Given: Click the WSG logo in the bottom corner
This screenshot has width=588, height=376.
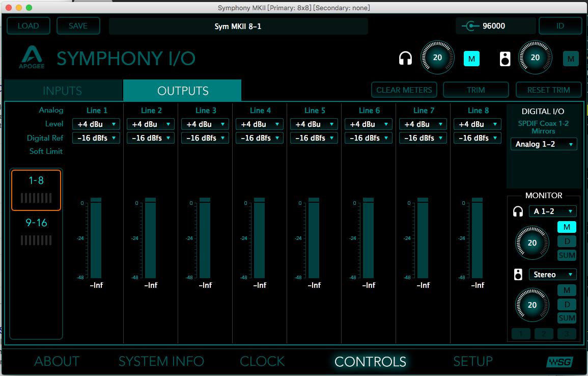Looking at the screenshot, I should [559, 362].
